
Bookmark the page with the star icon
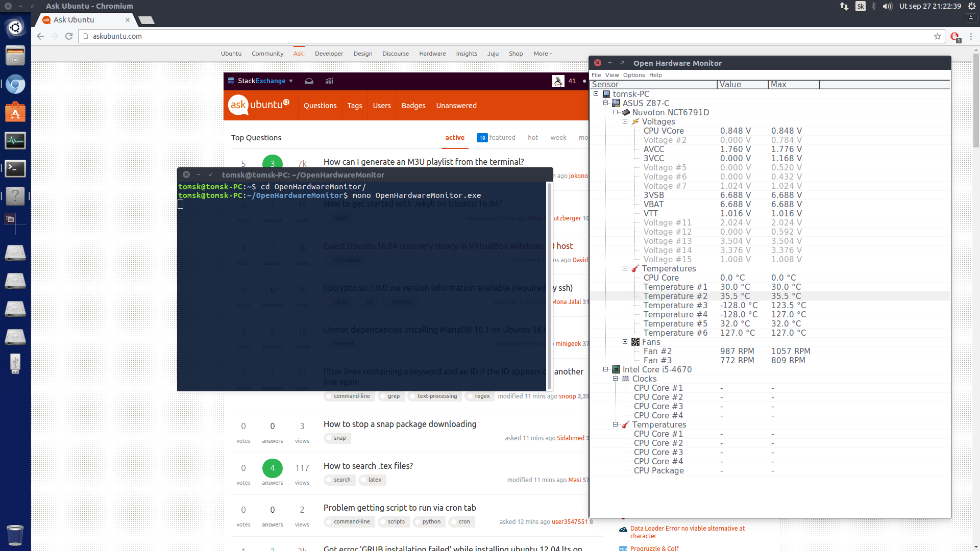click(x=937, y=36)
